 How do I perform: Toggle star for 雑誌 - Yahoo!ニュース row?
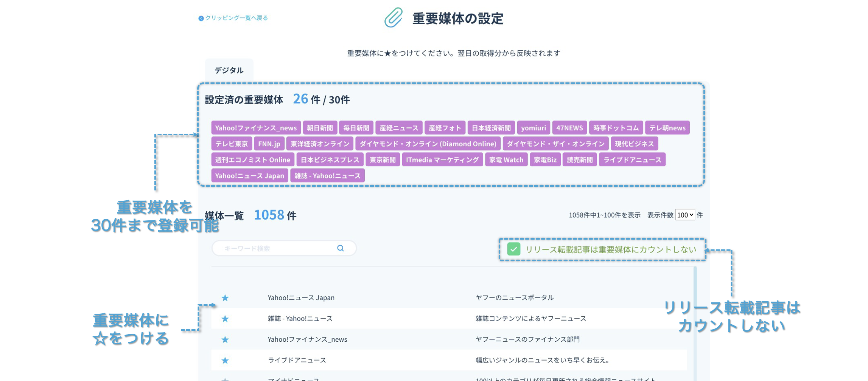(x=225, y=319)
